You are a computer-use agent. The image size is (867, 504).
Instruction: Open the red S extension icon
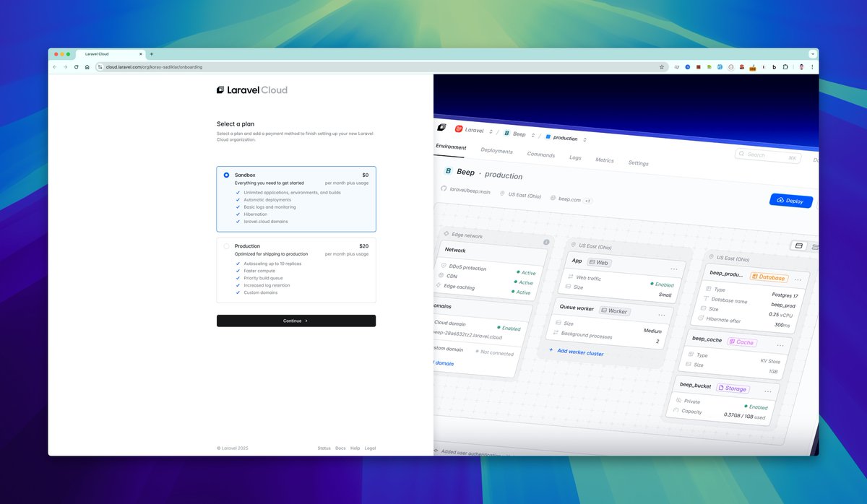741,66
